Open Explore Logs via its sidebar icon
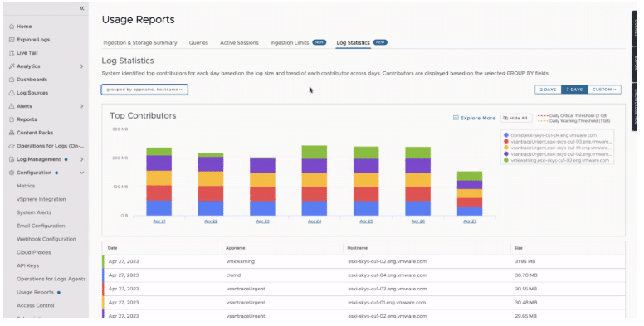Viewport: 644px width, 326px height. (12, 40)
